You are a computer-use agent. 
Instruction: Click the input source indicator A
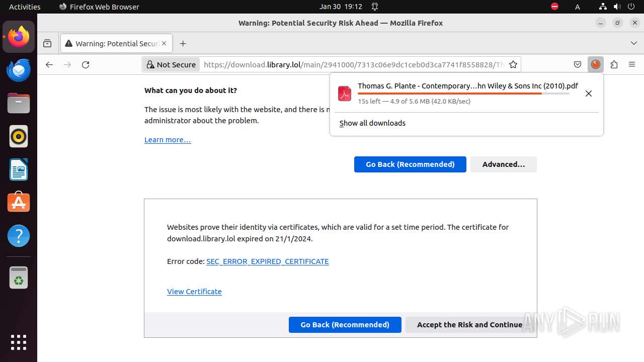pos(578,7)
